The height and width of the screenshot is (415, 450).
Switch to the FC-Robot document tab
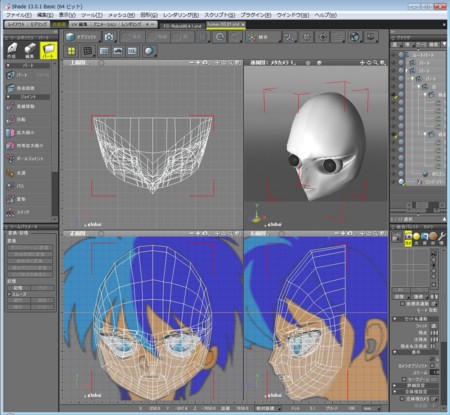coord(182,26)
